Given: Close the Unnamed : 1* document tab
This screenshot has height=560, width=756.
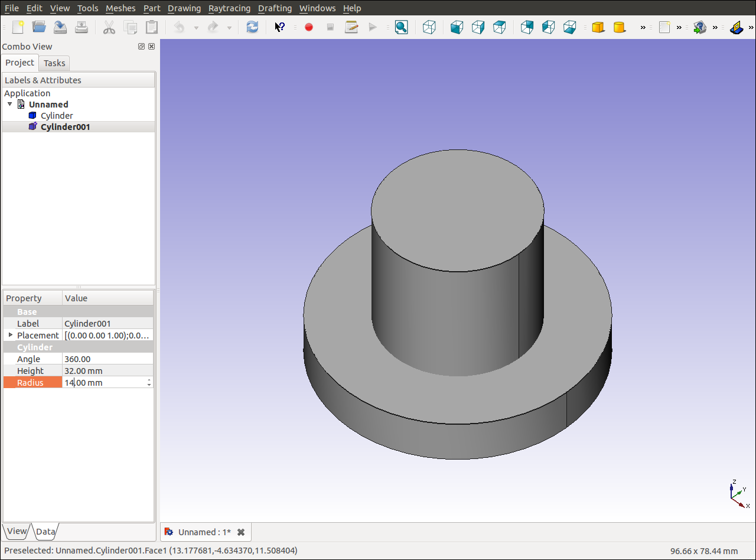Looking at the screenshot, I should (241, 532).
